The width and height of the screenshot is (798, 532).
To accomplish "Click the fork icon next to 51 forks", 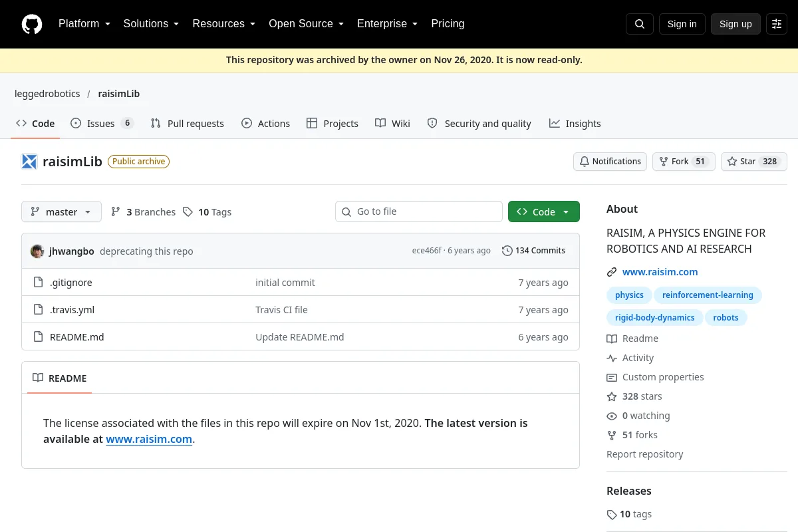I will coord(612,435).
